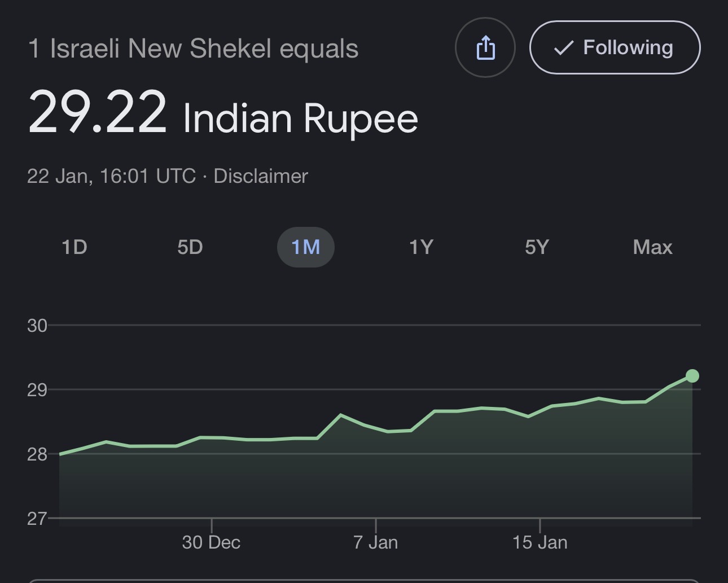Click the "1 Israeli New Shekel equals" heading
This screenshot has width=728, height=583.
(x=193, y=49)
